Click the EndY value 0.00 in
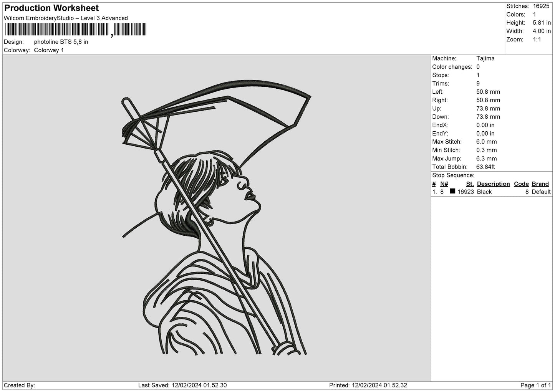The width and height of the screenshot is (555, 392). pos(485,134)
